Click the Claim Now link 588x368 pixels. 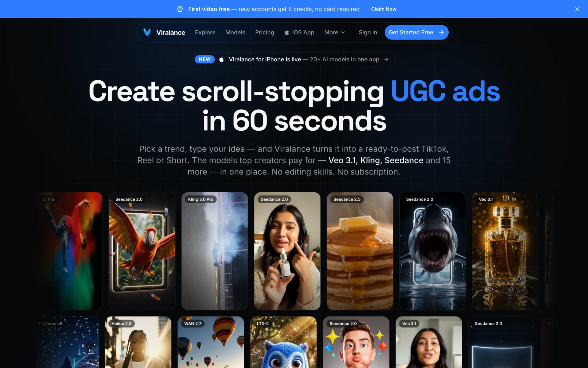click(x=384, y=9)
